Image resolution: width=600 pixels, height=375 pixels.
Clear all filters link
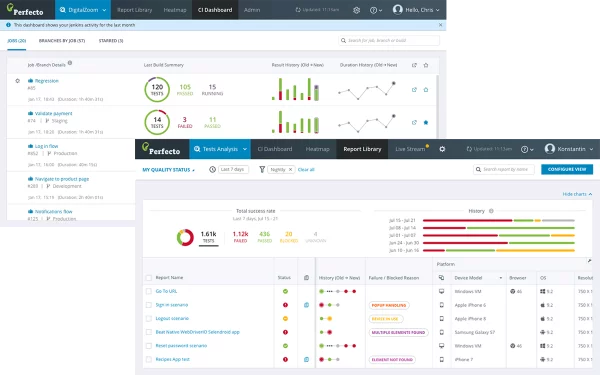click(x=306, y=170)
